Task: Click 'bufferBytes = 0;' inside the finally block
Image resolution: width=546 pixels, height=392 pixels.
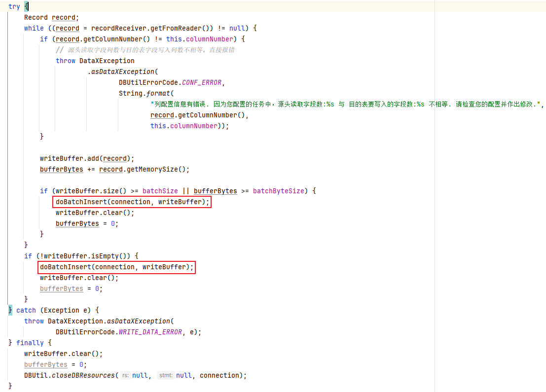Action: [55, 364]
